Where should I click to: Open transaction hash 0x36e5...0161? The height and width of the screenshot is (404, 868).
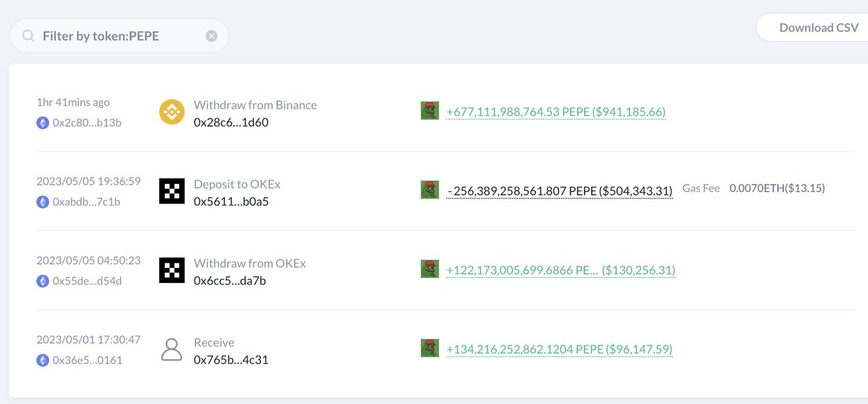[86, 361]
